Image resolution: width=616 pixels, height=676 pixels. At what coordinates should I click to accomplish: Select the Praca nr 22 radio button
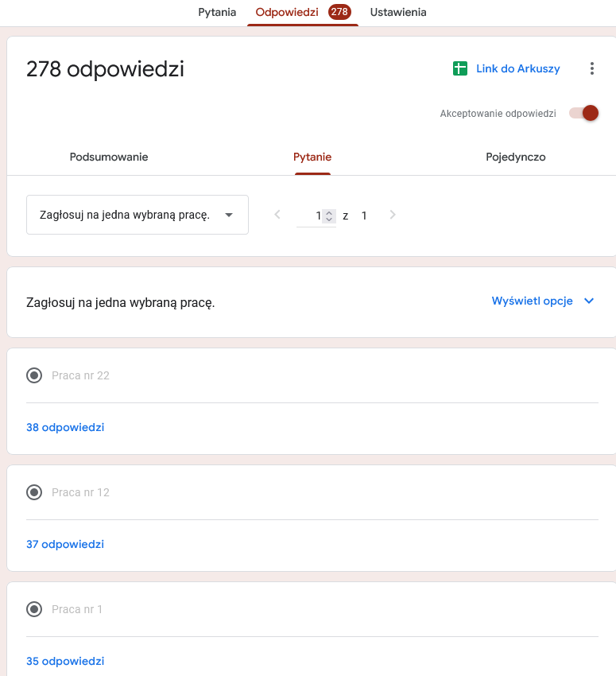point(34,375)
